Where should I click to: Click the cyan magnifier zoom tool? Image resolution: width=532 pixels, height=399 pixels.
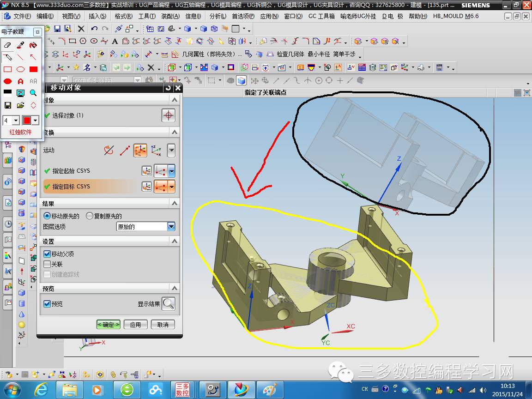pos(33,93)
